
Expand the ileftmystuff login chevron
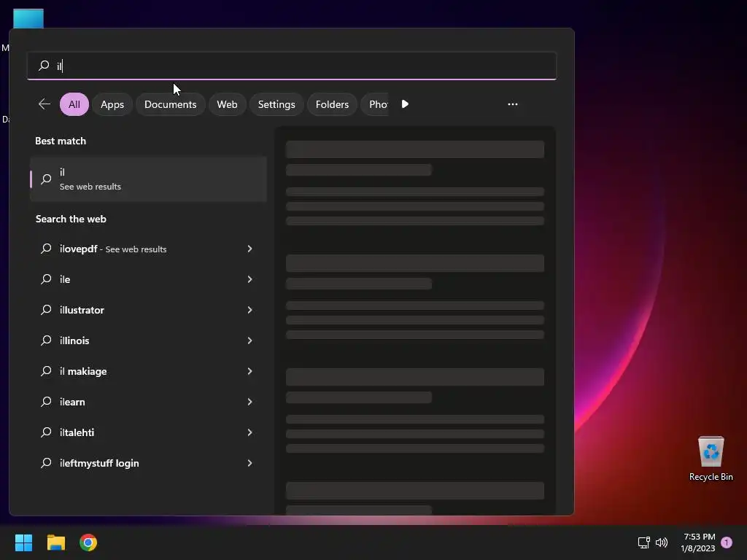(x=249, y=463)
